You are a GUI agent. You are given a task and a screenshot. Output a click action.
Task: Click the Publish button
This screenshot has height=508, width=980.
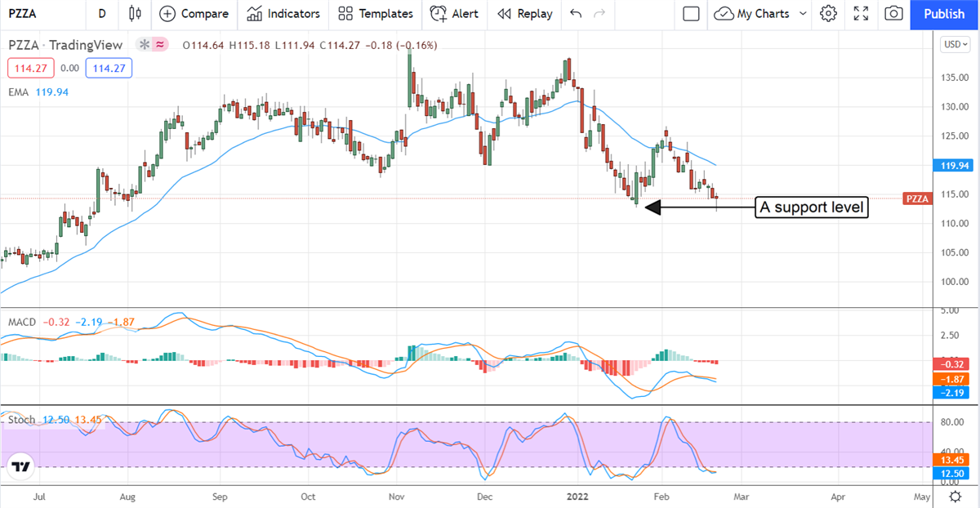[943, 14]
